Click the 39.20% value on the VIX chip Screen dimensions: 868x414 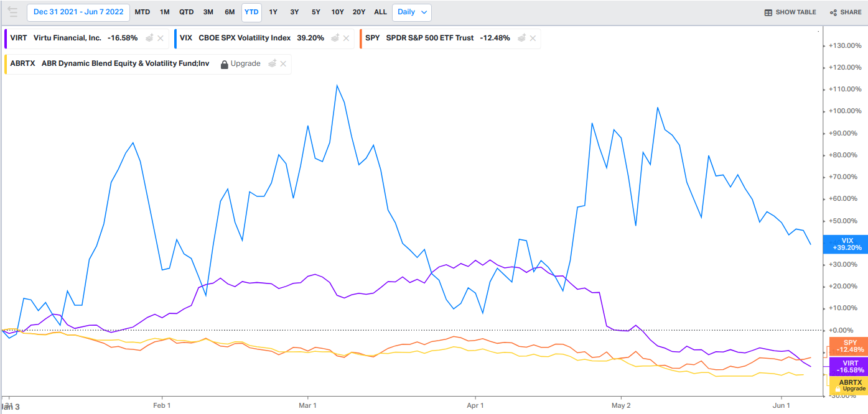point(310,38)
